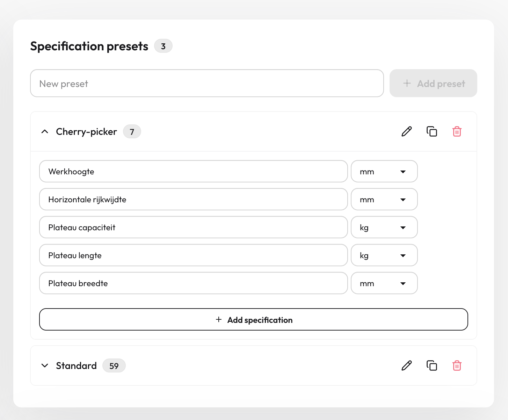This screenshot has height=420, width=508.
Task: Open unit dropdown for Werkhoogte
Action: pos(384,172)
